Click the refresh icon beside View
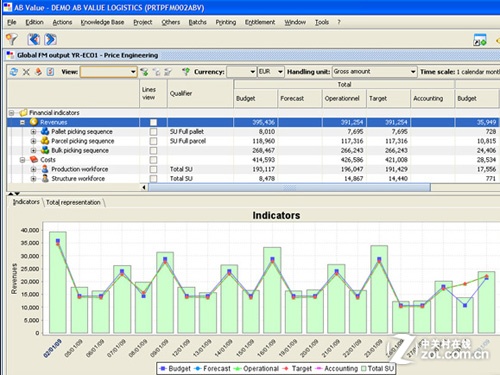 pyautogui.click(x=14, y=72)
